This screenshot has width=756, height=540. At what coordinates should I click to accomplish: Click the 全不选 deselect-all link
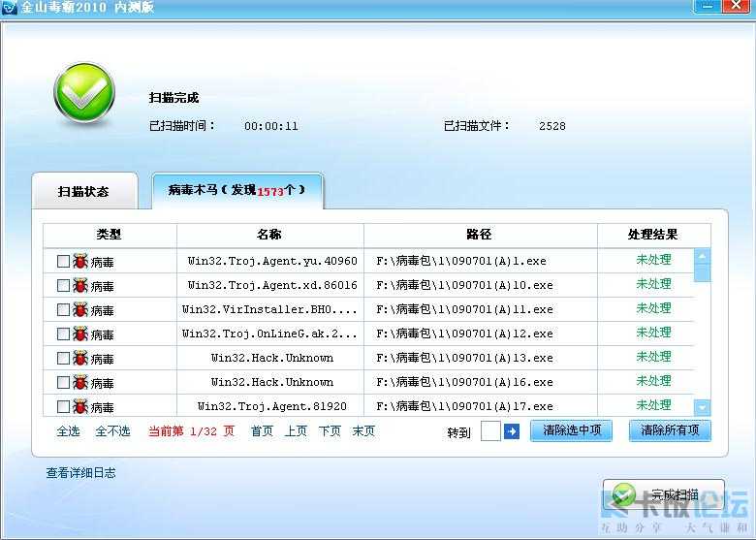coord(112,431)
